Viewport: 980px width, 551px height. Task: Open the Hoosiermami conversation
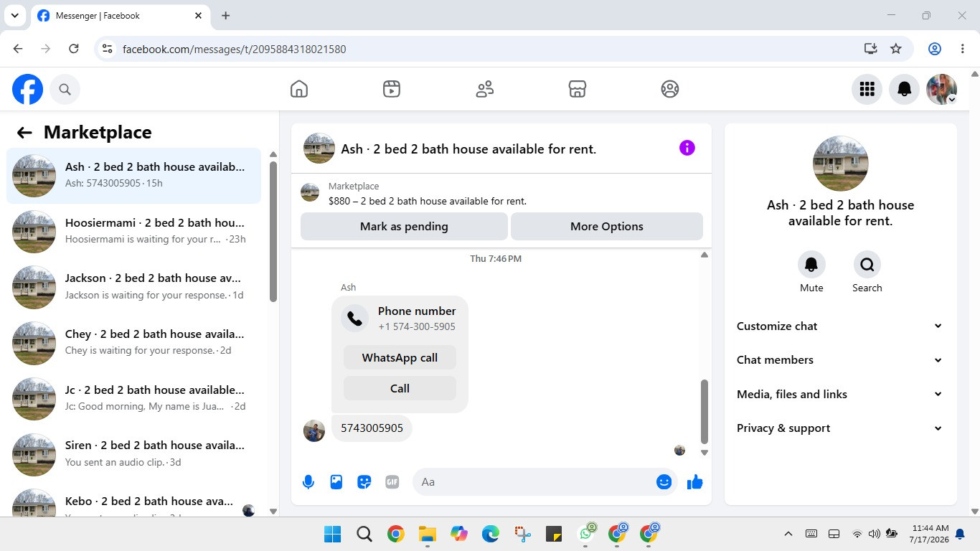(x=134, y=231)
